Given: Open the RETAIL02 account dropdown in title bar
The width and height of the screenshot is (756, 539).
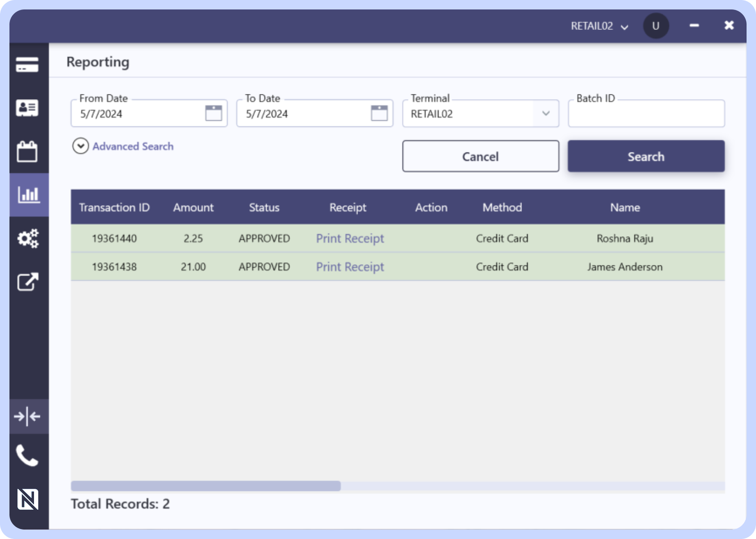Looking at the screenshot, I should [599, 26].
